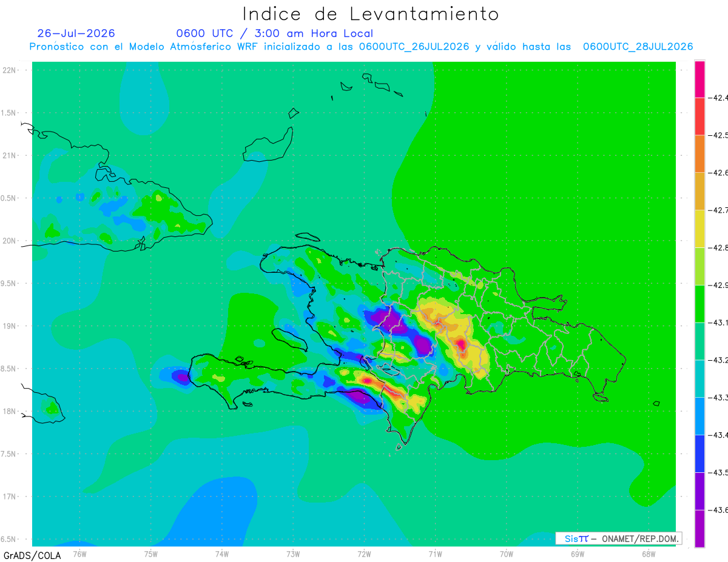Pick the red legend swatch between -42.4 and -42.5

699,116
